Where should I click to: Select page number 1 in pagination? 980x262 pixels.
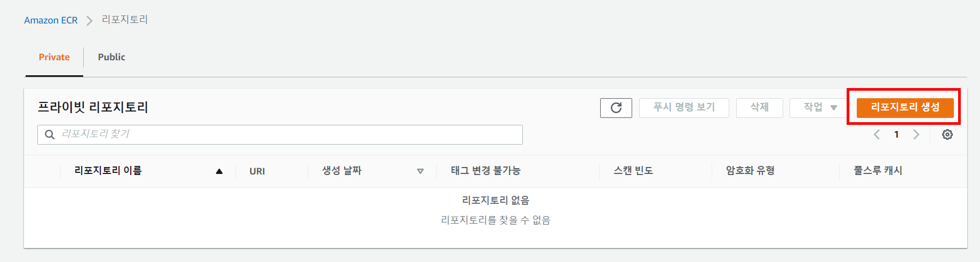click(x=896, y=134)
